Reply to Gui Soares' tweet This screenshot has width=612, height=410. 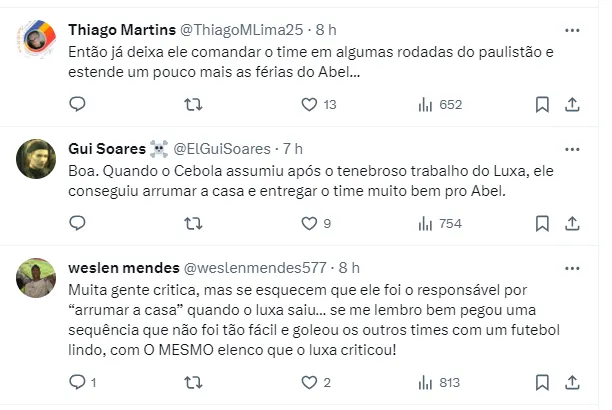[78, 223]
